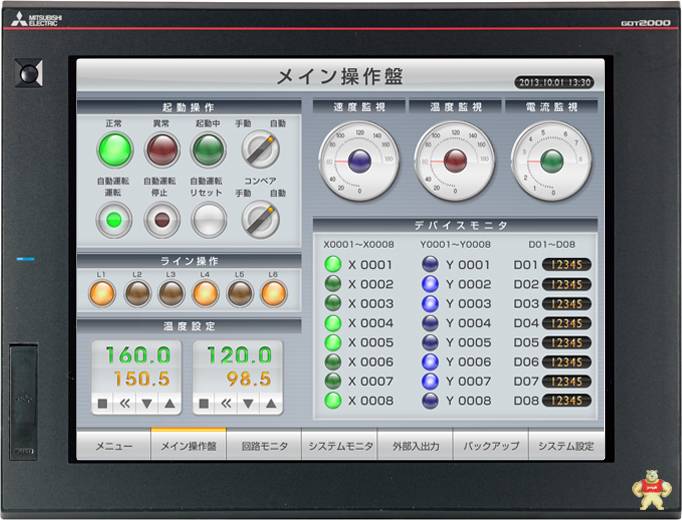Image resolution: width=682 pixels, height=520 pixels.
Task: Click the double-left arrow on 160.0 controller
Action: [x=124, y=404]
